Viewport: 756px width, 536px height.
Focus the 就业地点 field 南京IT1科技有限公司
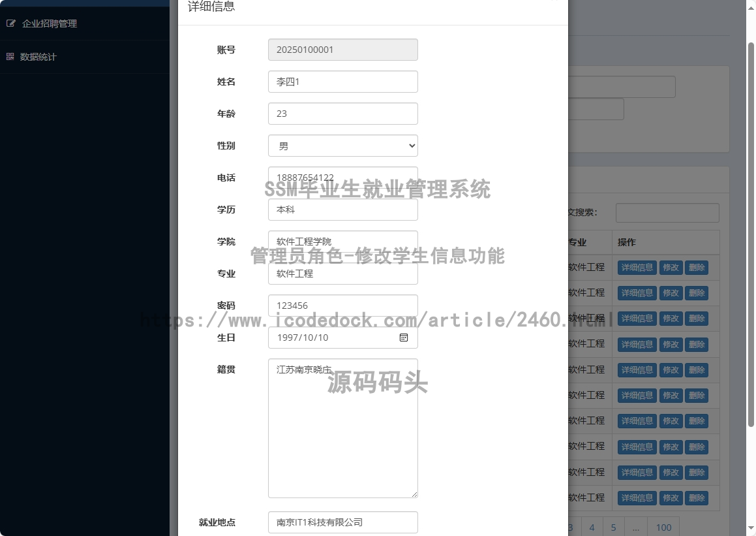click(343, 522)
